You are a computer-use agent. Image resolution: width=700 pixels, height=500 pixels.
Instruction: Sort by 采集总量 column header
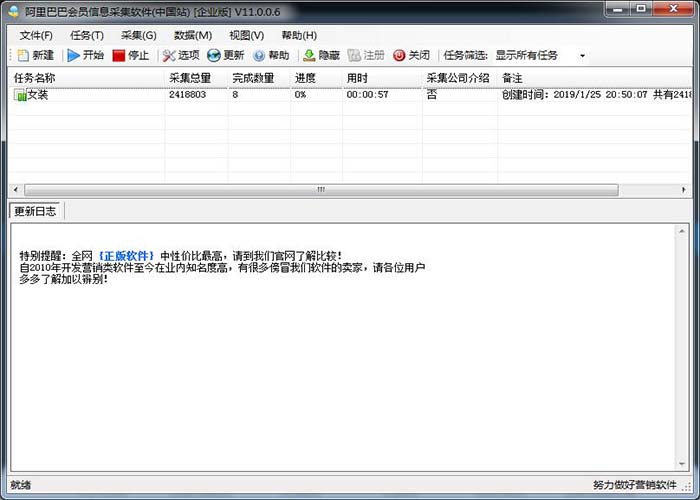196,78
